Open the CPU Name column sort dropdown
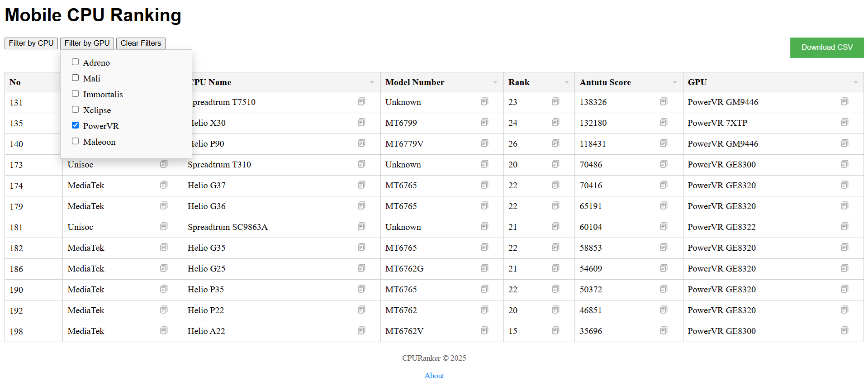The height and width of the screenshot is (386, 868). pos(372,82)
